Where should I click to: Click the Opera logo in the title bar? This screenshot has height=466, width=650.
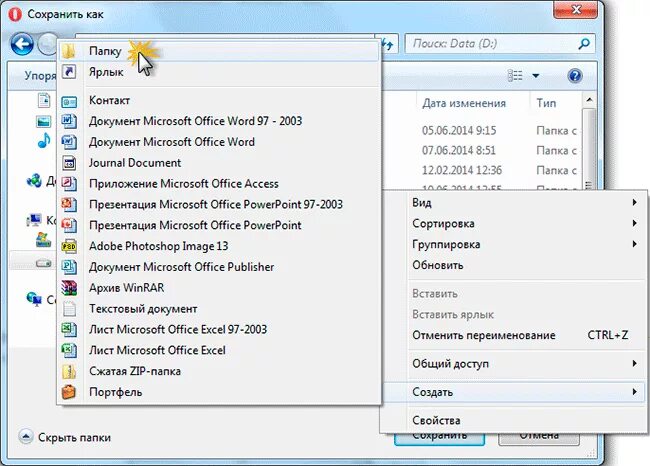tap(16, 14)
